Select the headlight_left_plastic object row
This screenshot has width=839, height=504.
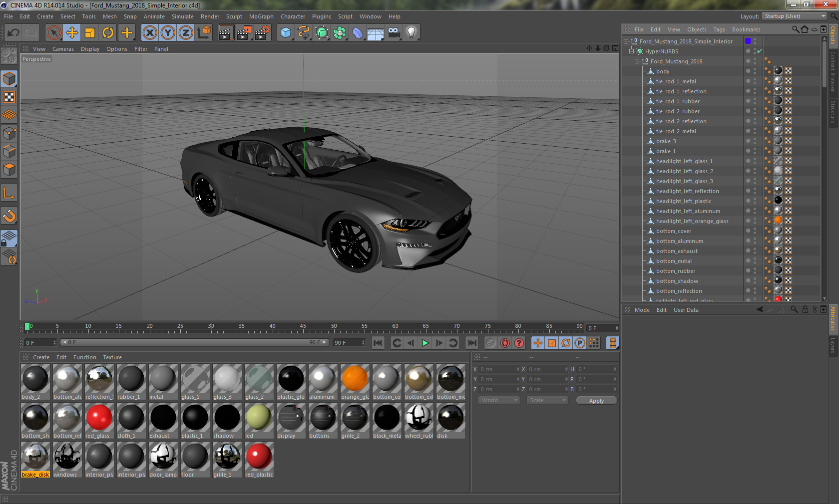pos(683,201)
